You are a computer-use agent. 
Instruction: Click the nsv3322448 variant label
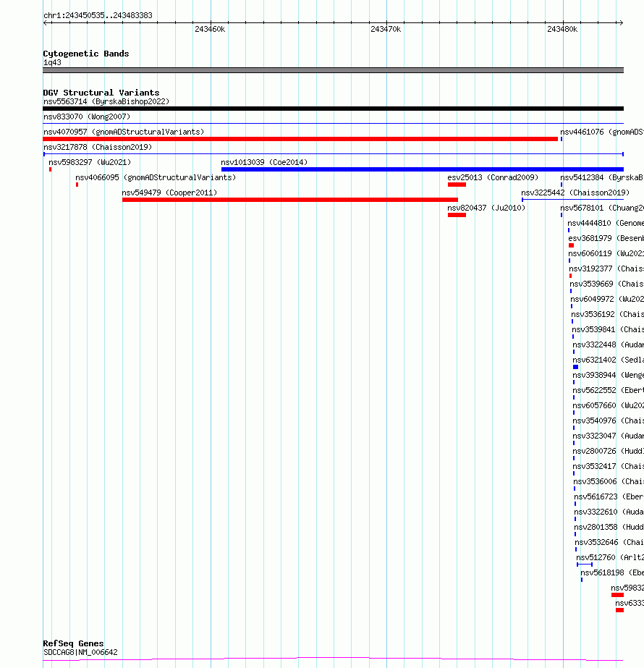(x=609, y=345)
